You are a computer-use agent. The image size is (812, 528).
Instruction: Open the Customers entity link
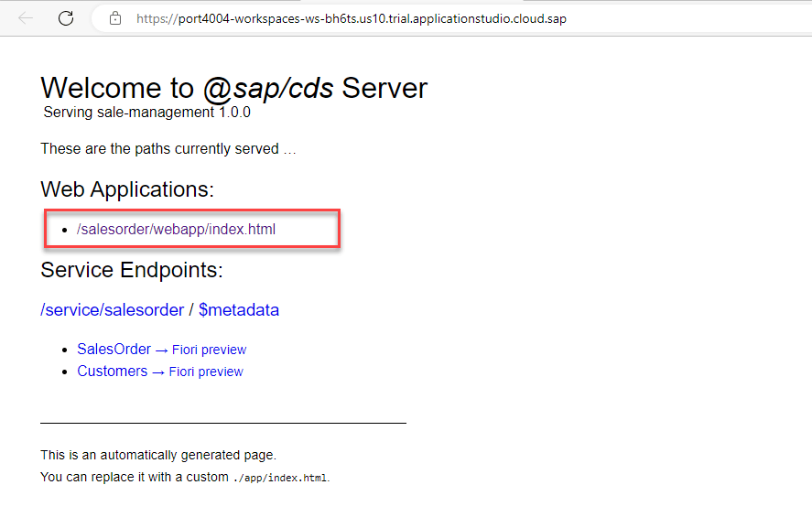(x=112, y=371)
